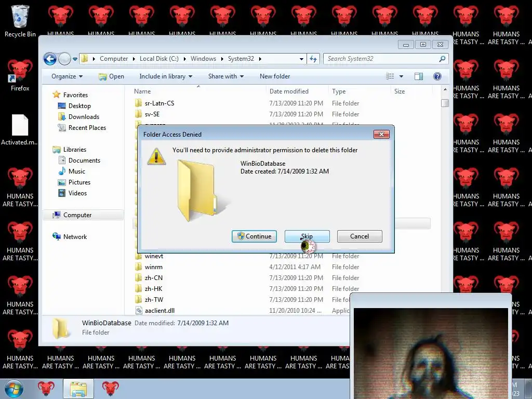Open Explorer Help question mark icon

point(437,76)
